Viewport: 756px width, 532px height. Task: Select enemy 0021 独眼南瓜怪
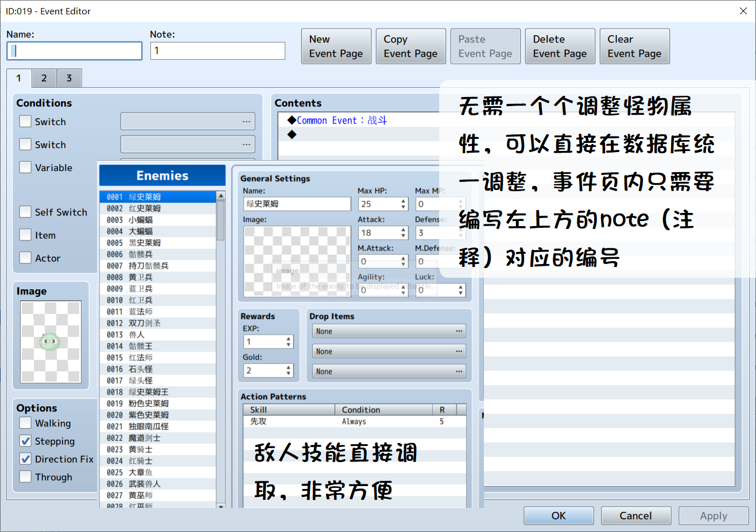tap(158, 426)
